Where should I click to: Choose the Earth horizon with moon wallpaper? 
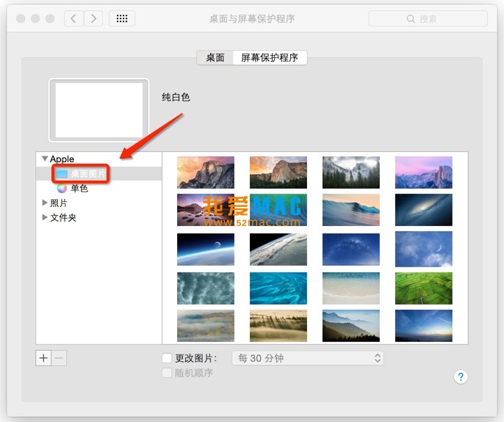click(206, 250)
